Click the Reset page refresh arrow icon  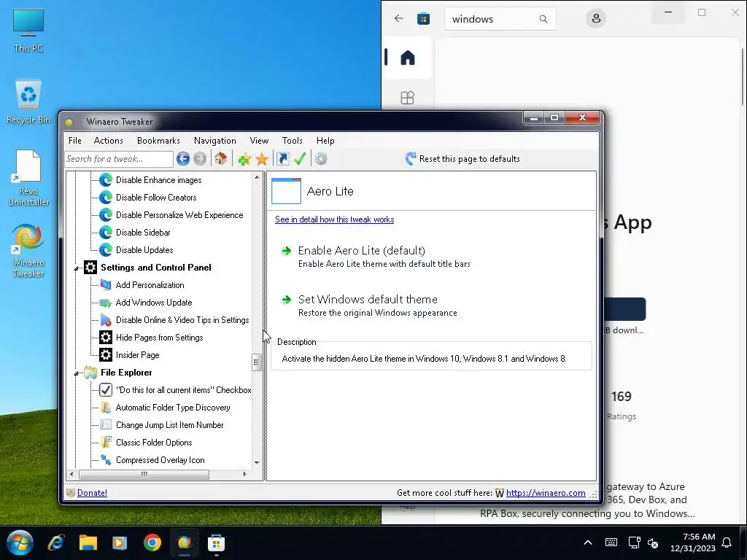click(x=410, y=158)
